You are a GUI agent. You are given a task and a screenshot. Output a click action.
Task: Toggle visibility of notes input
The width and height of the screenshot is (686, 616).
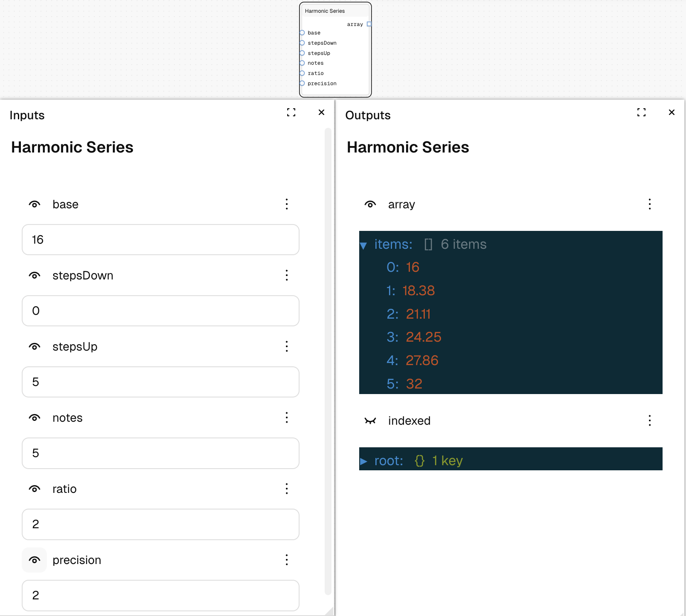pyautogui.click(x=35, y=418)
